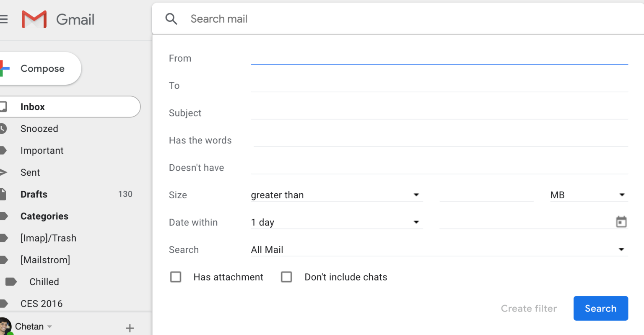Tick the Don't include chats checkbox
This screenshot has height=335, width=644.
point(286,277)
